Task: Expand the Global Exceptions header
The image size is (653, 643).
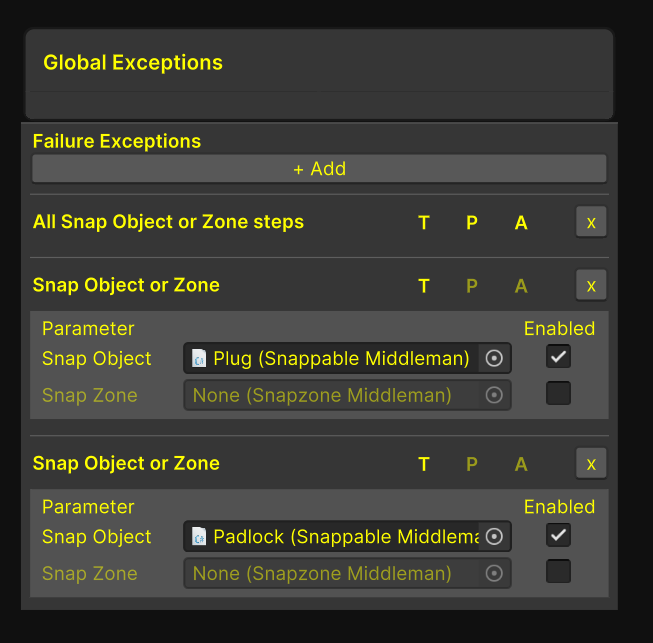Action: [x=319, y=62]
